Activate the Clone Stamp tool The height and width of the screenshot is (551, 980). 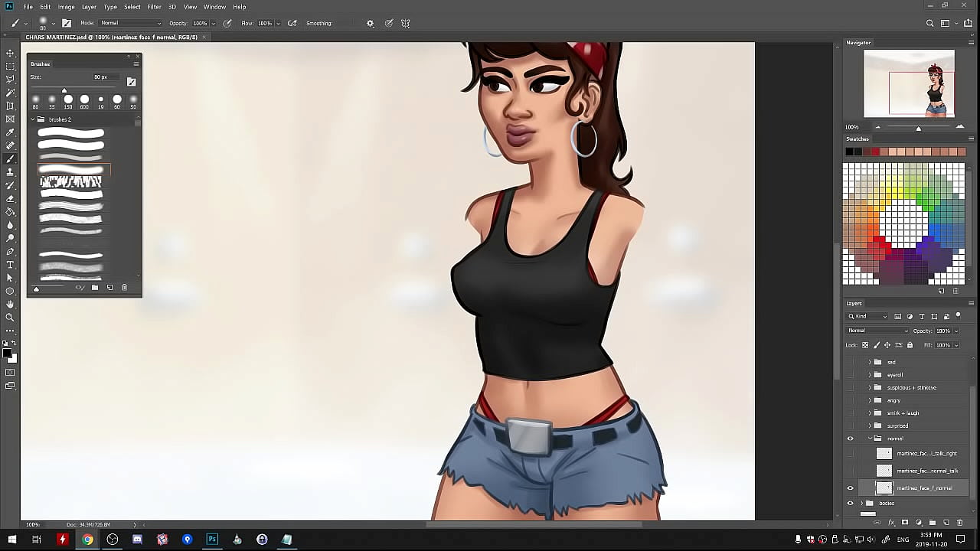click(10, 172)
